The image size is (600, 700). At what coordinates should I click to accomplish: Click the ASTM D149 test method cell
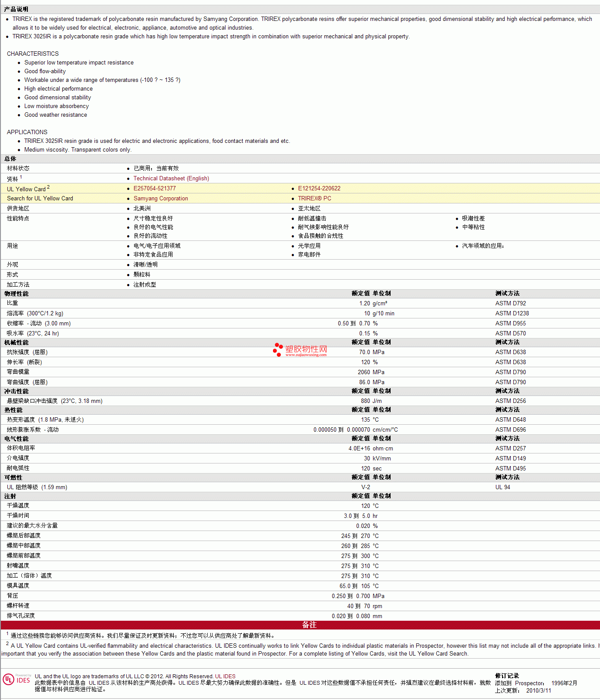[x=510, y=459]
